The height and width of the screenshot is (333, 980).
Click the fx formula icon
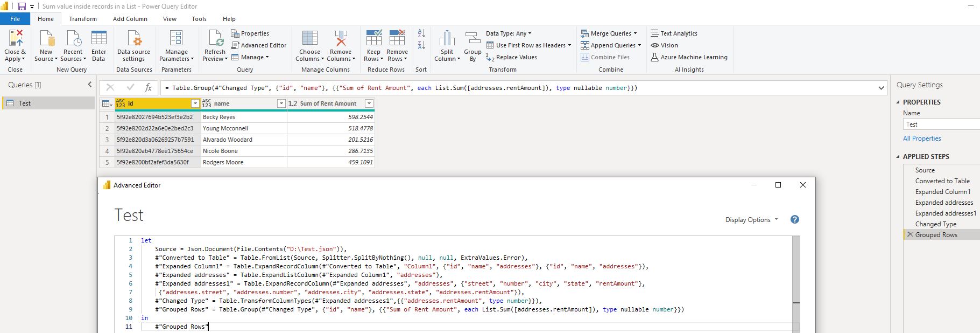pos(148,87)
